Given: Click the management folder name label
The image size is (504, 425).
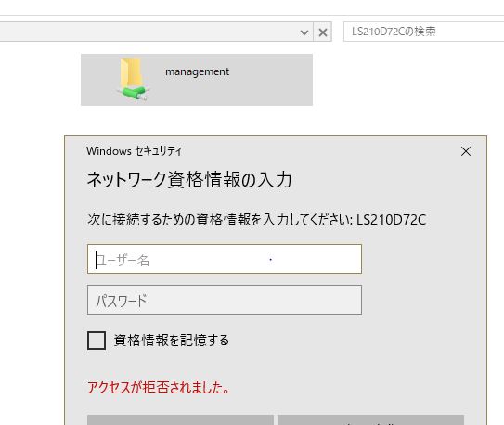Looking at the screenshot, I should [x=197, y=71].
